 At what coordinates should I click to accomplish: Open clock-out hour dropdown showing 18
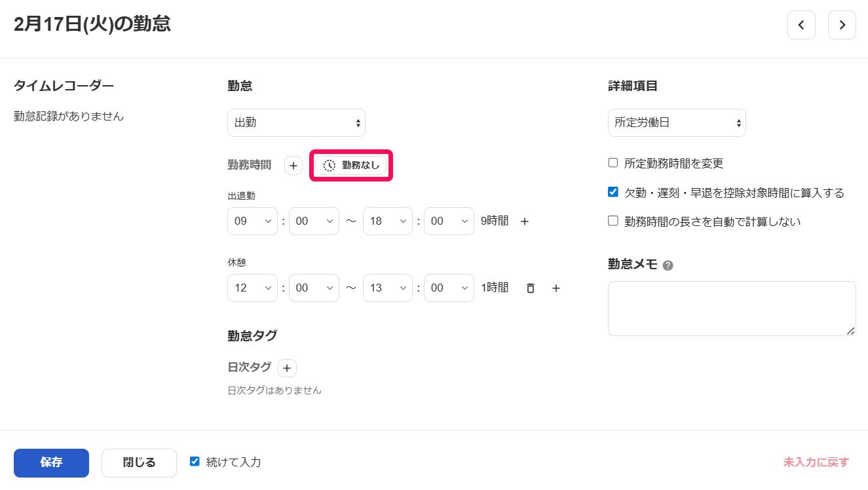click(x=388, y=221)
